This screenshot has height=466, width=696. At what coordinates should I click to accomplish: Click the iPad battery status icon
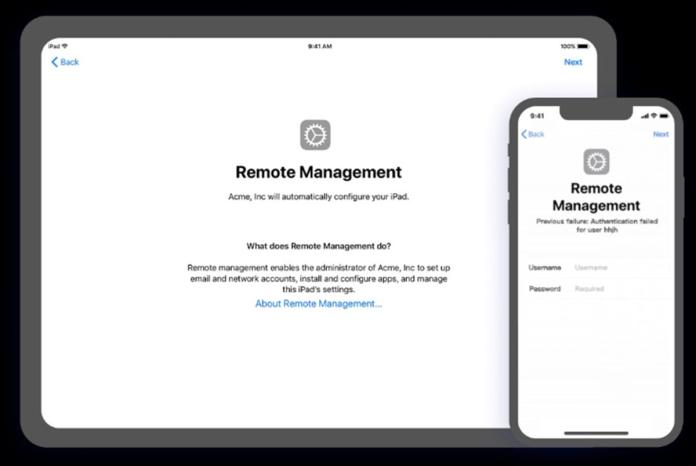(x=583, y=46)
